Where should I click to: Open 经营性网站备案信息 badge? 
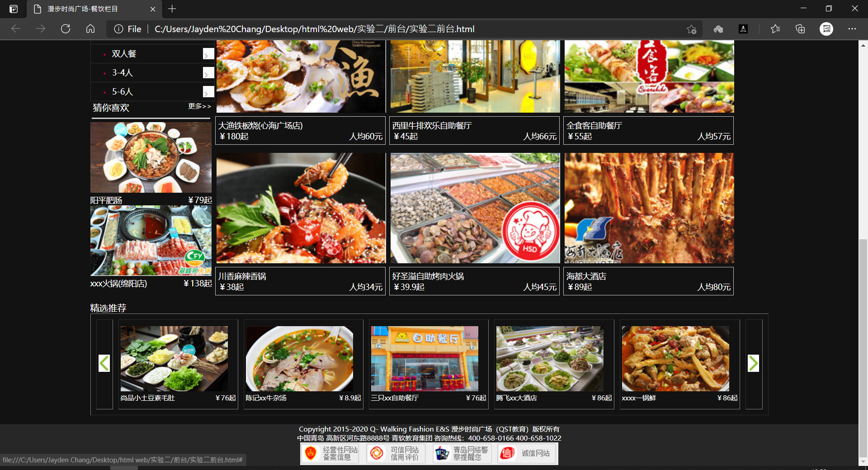331,453
